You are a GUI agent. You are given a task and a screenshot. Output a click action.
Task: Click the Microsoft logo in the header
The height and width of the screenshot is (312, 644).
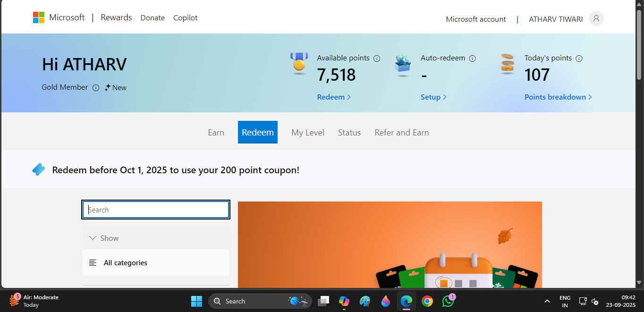pos(59,17)
